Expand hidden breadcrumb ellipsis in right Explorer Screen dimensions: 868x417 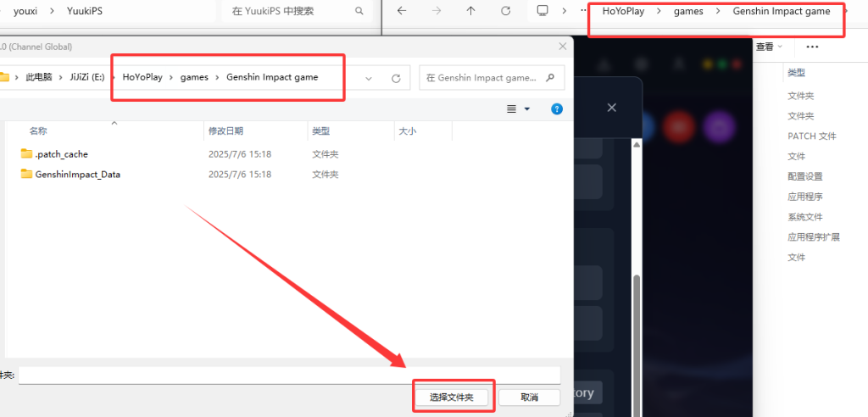[584, 10]
